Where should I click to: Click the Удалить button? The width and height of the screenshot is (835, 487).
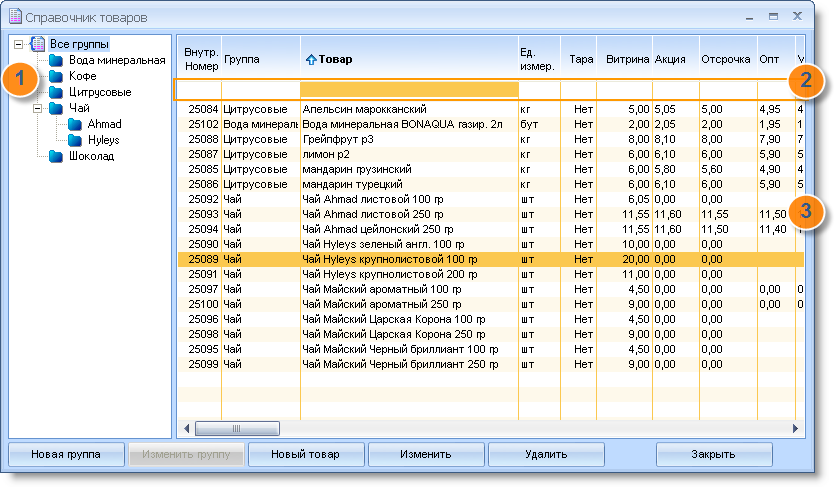(x=546, y=455)
